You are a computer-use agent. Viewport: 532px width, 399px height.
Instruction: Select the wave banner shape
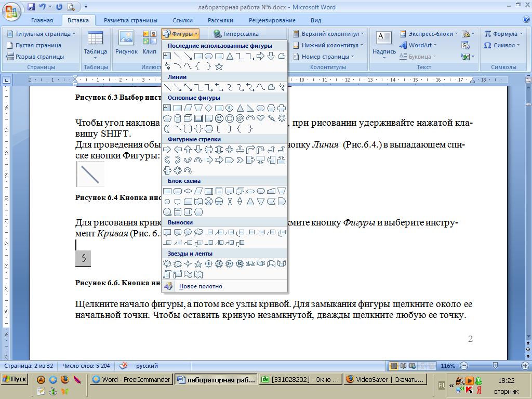click(x=188, y=274)
